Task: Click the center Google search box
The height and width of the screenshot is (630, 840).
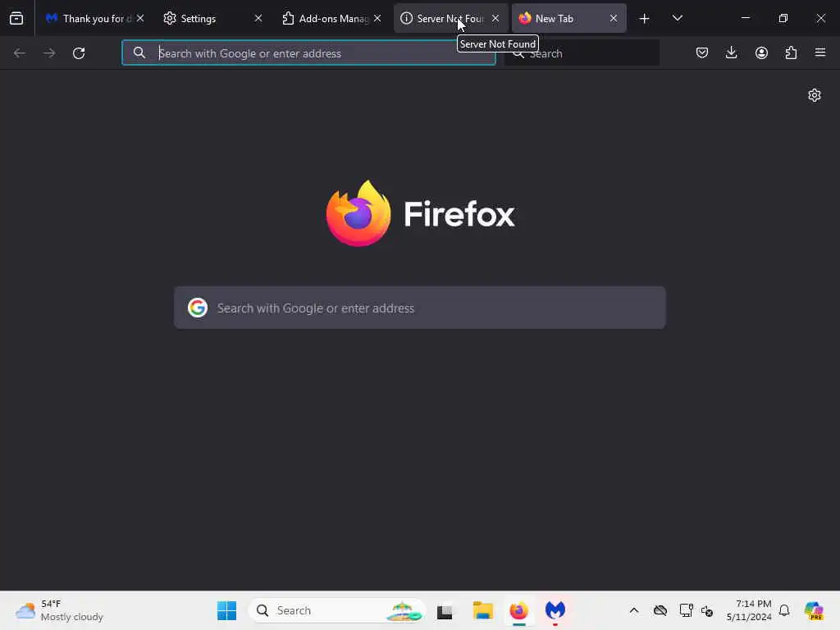Action: (420, 308)
